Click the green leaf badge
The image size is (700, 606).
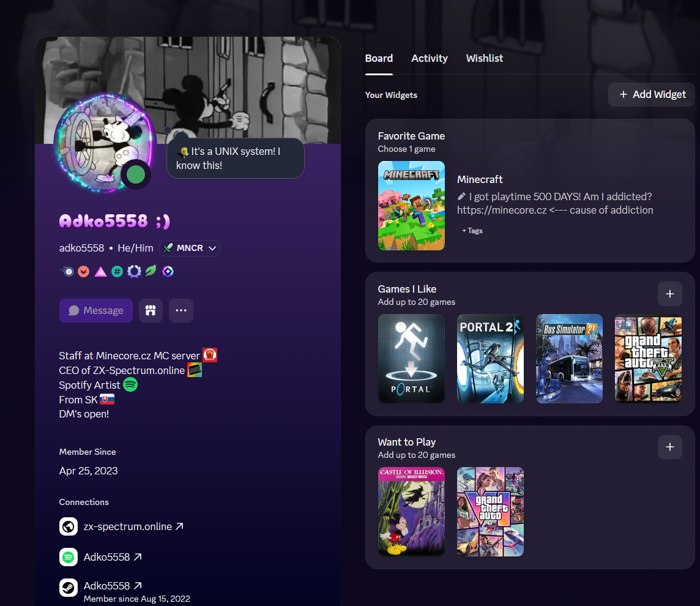pos(151,271)
